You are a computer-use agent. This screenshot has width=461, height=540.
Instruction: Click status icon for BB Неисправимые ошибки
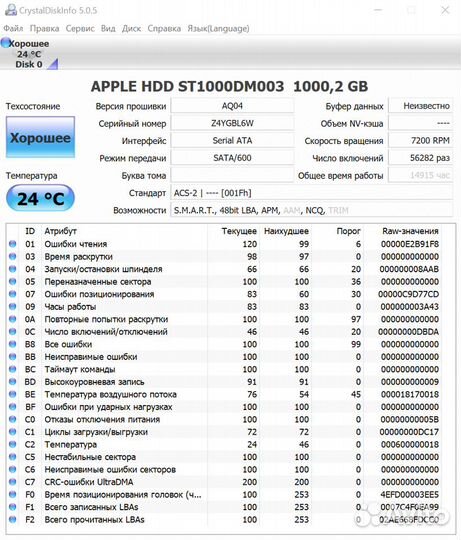click(x=13, y=357)
